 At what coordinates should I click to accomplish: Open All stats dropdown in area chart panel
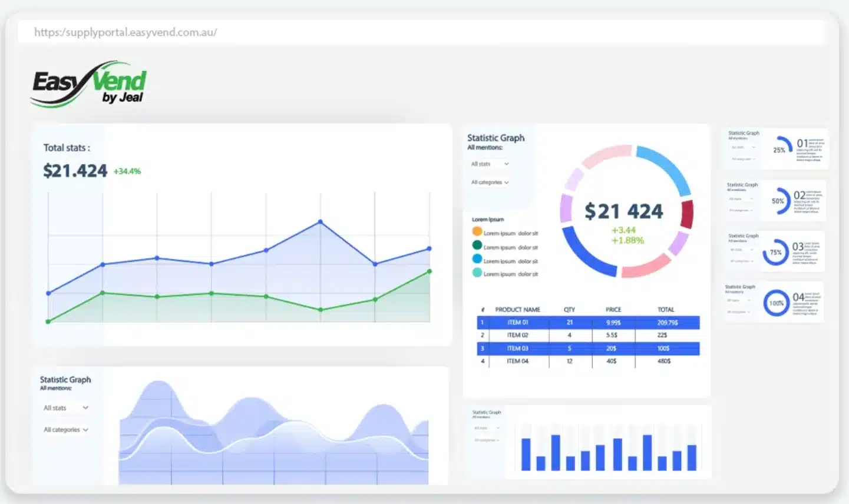coord(66,408)
